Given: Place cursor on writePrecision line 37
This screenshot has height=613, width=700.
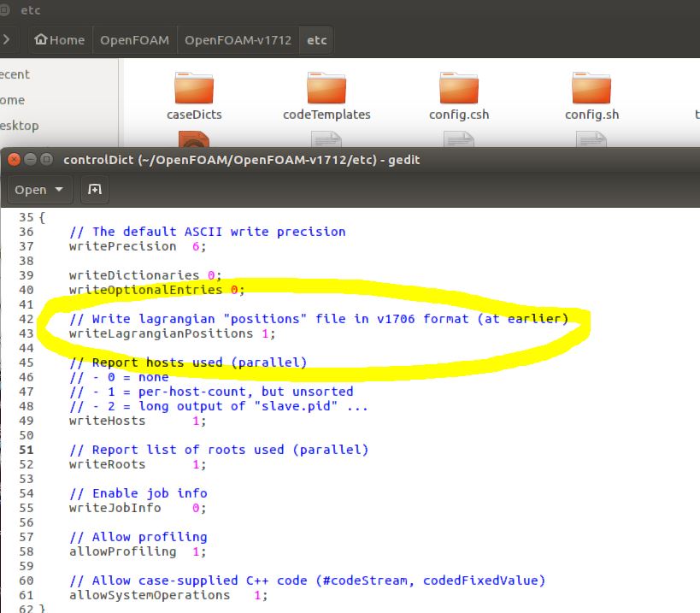Looking at the screenshot, I should tap(137, 246).
